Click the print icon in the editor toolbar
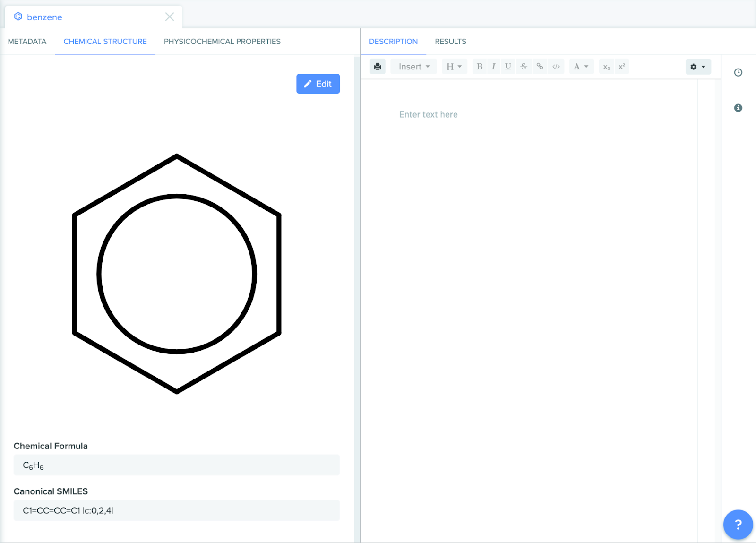The image size is (756, 543). tap(378, 67)
